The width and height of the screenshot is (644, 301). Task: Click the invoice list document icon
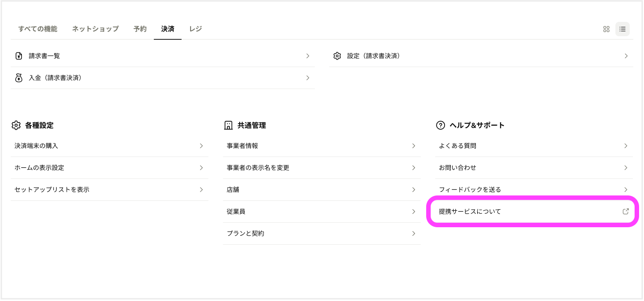(19, 56)
